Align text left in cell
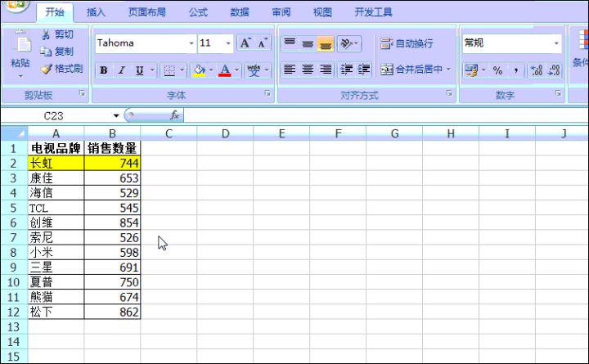The height and width of the screenshot is (364, 589). pos(290,70)
